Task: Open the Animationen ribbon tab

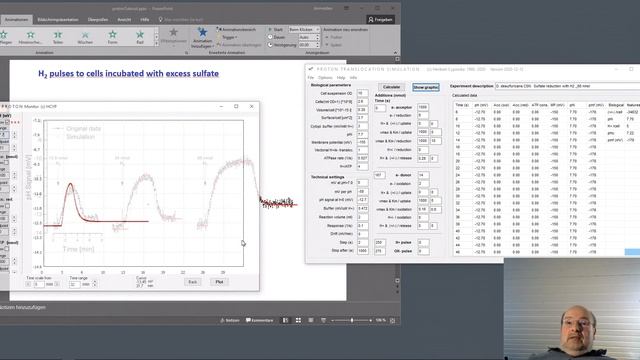Action: tap(16, 20)
